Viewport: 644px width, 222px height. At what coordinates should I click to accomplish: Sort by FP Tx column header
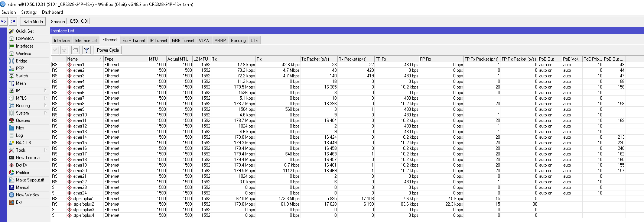pyautogui.click(x=397, y=59)
